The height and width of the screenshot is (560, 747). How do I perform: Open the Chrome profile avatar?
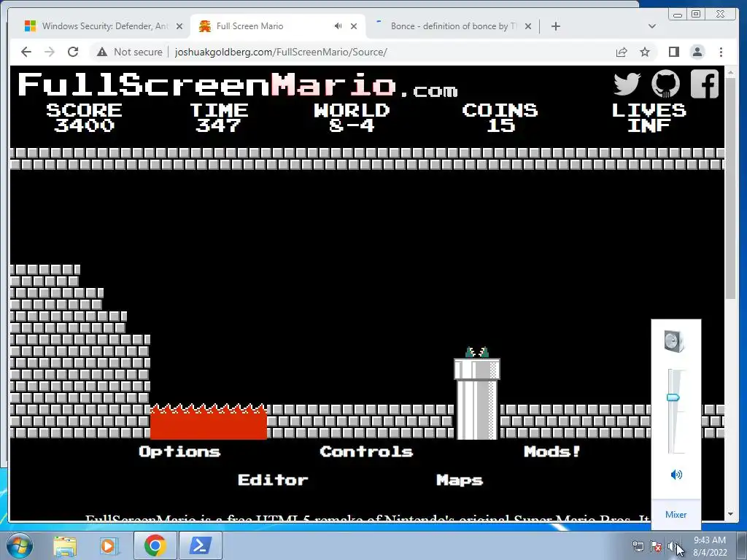point(697,52)
